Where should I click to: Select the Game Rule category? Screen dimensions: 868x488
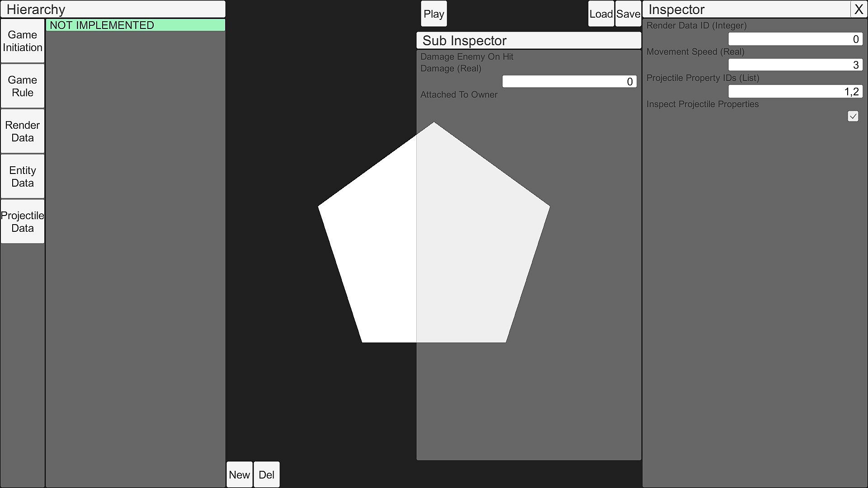[23, 86]
